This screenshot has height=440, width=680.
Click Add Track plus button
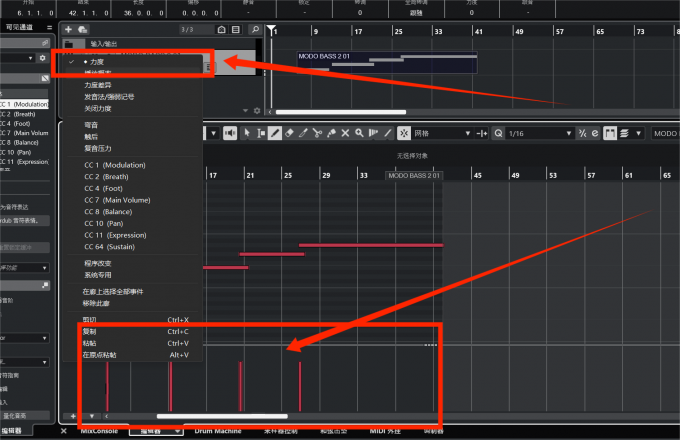point(69,29)
